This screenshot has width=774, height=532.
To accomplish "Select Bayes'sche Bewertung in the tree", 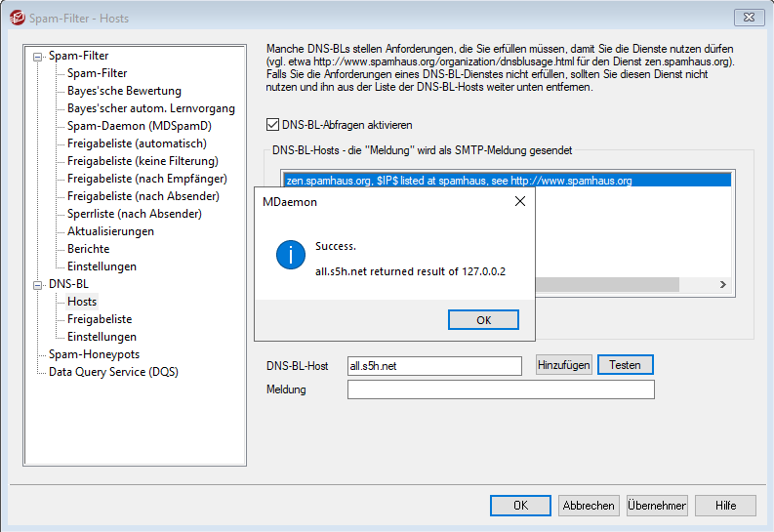I will [x=124, y=91].
